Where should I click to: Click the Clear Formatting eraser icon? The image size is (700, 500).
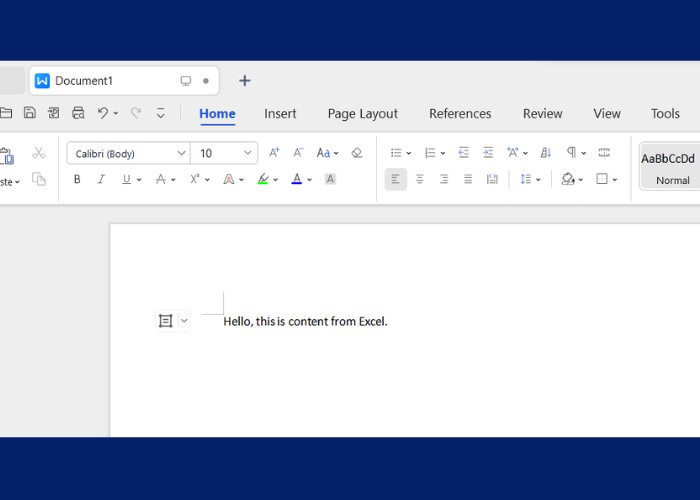point(357,153)
